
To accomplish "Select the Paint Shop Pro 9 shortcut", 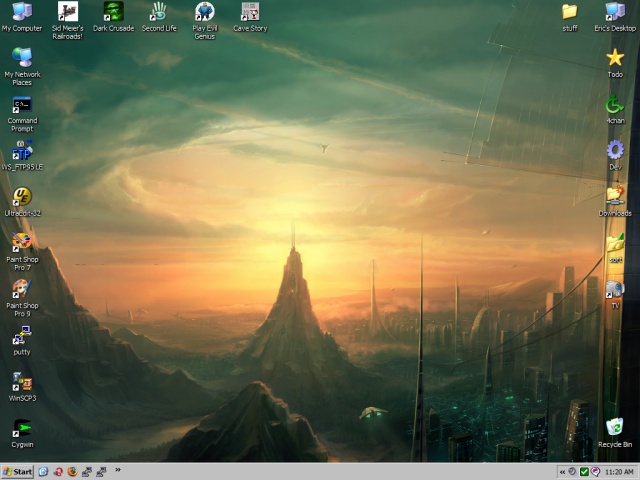I will pos(22,298).
